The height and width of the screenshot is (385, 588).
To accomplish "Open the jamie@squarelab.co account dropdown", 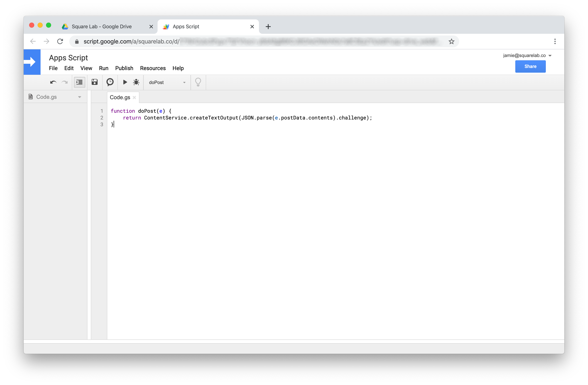I will tap(528, 55).
